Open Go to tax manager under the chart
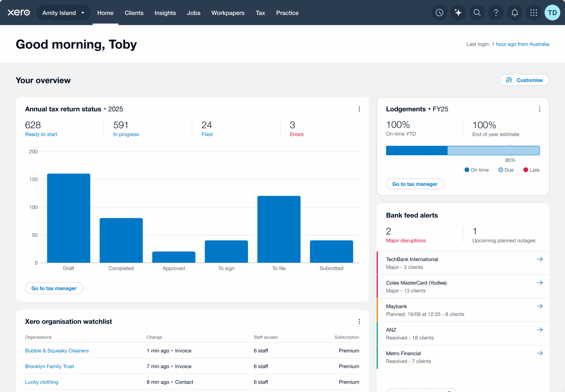The width and height of the screenshot is (565, 392). (54, 288)
